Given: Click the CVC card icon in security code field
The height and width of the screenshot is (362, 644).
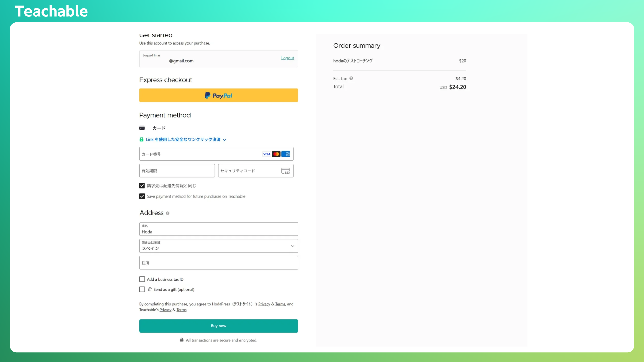Looking at the screenshot, I should pyautogui.click(x=285, y=171).
